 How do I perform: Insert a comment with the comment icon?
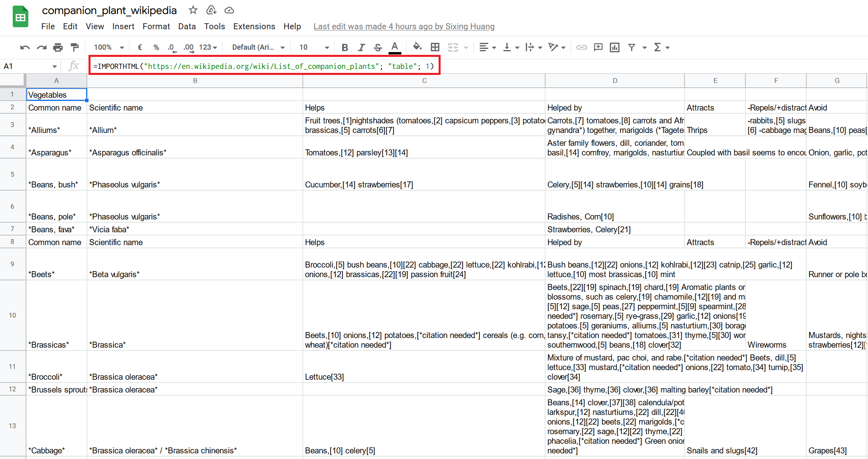(598, 48)
